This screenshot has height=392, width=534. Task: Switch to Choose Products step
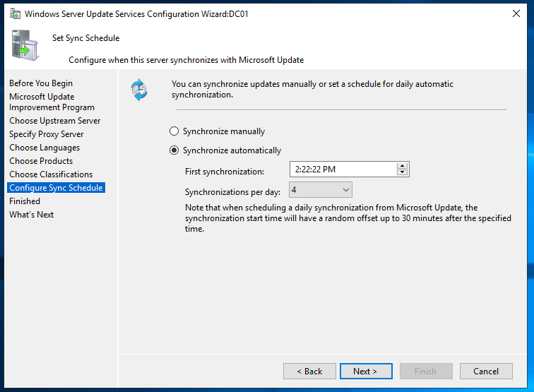41,161
